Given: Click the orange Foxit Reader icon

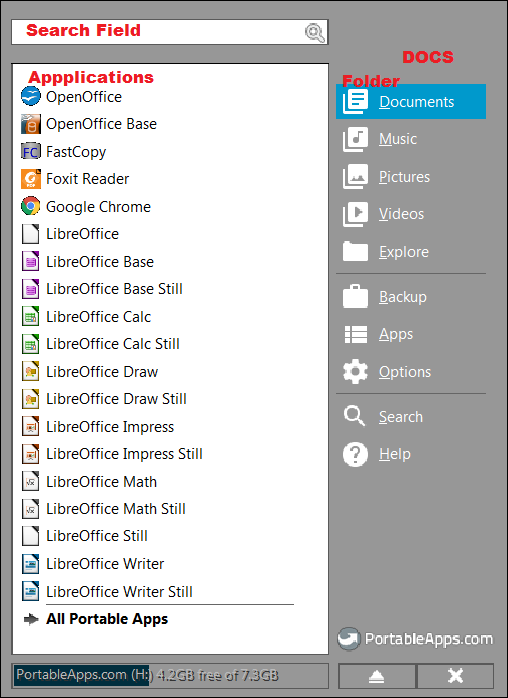Looking at the screenshot, I should click(31, 179).
